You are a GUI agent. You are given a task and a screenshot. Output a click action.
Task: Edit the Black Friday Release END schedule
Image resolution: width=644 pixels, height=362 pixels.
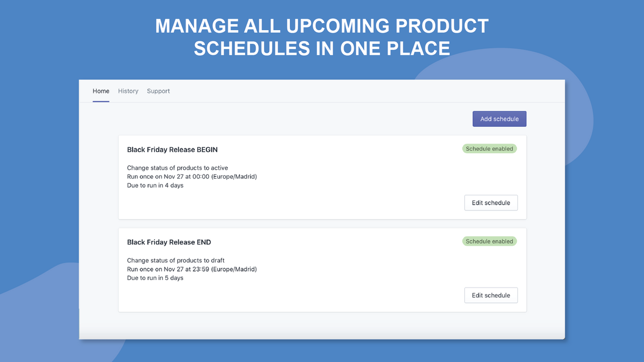491,295
